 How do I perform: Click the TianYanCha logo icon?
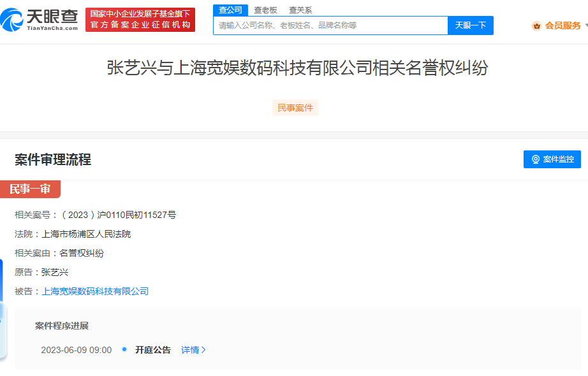[x=13, y=19]
